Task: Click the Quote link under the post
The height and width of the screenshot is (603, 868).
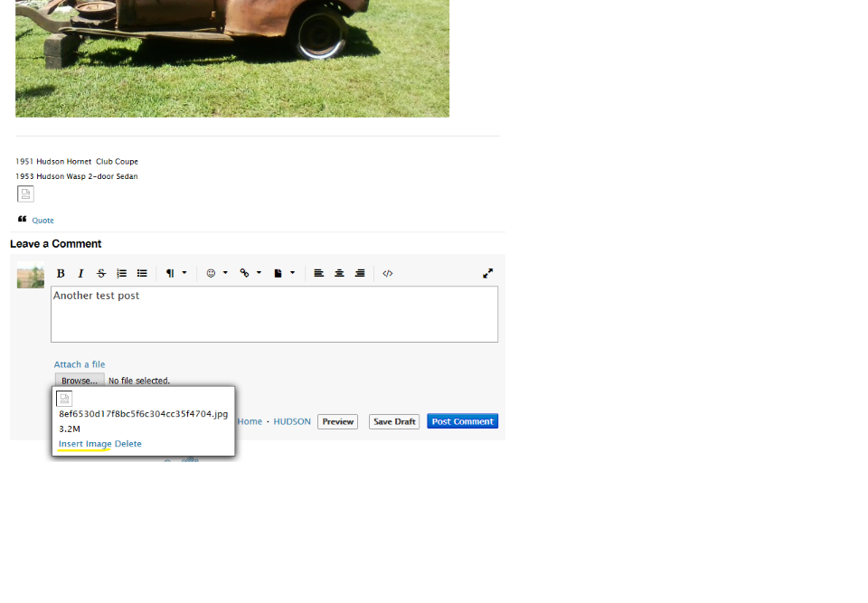Action: point(42,221)
